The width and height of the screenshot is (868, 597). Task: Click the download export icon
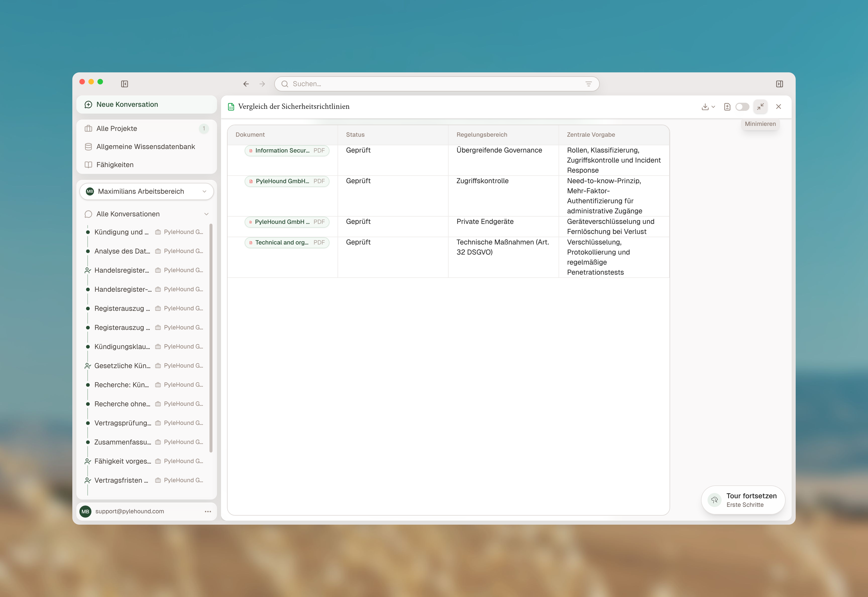[x=705, y=107]
